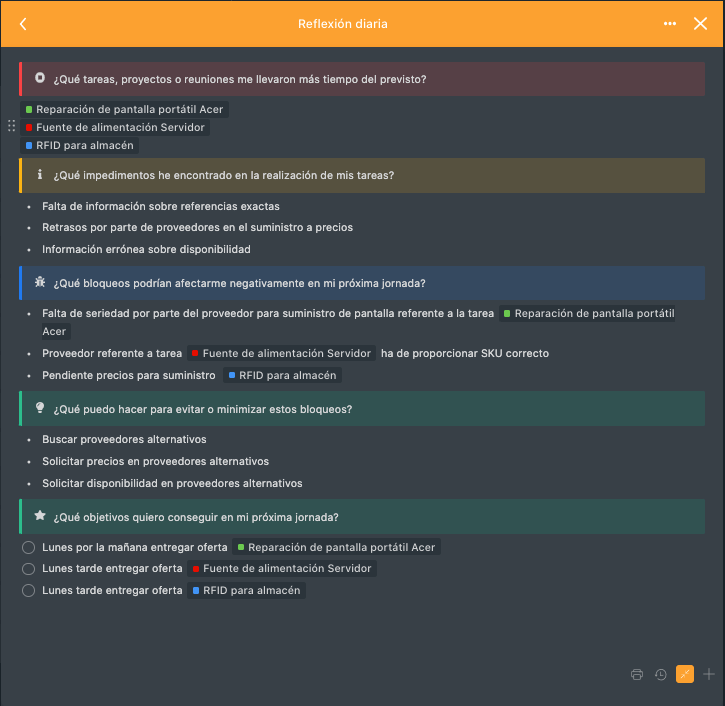Click the info icon in the impedimentos heading
Image resolution: width=725 pixels, height=706 pixels.
[40, 175]
